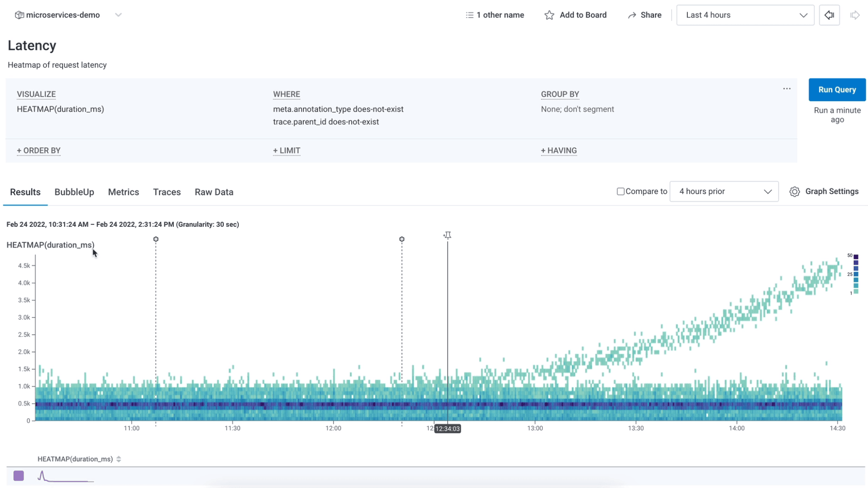
Task: Click the WHERE heading label
Action: pos(286,94)
